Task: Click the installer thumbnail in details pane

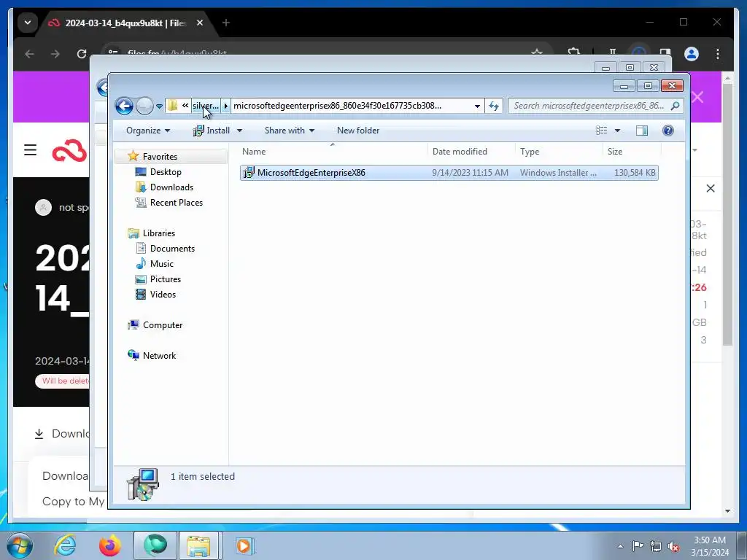Action: pos(143,484)
